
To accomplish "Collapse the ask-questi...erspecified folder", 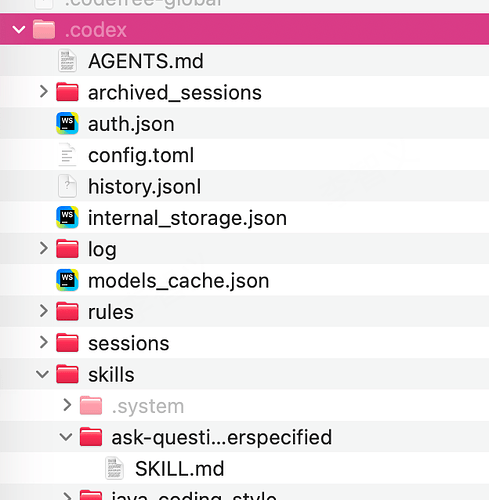I will pyautogui.click(x=66, y=437).
